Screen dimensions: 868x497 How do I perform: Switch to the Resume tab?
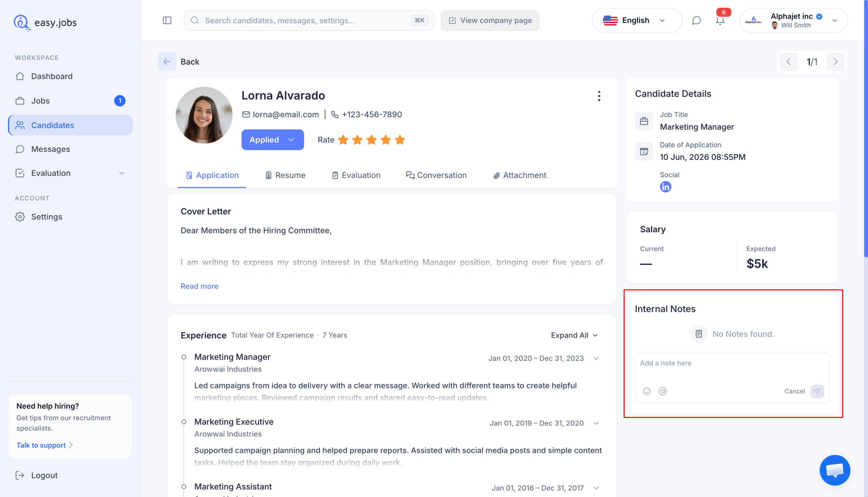pyautogui.click(x=285, y=175)
